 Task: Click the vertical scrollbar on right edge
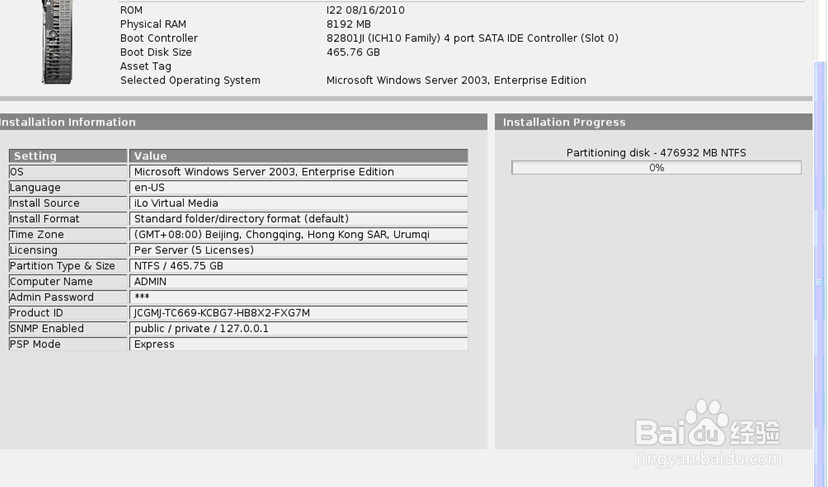(x=820, y=274)
